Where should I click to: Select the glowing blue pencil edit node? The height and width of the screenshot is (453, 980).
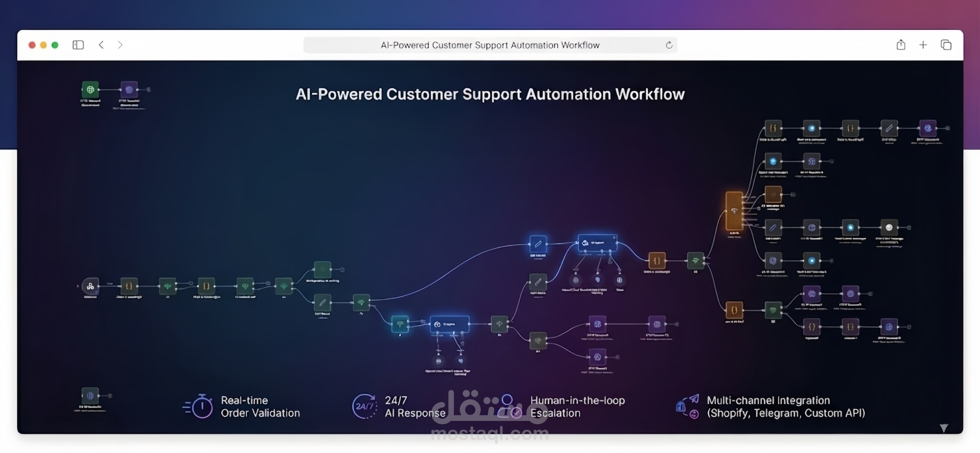point(538,244)
